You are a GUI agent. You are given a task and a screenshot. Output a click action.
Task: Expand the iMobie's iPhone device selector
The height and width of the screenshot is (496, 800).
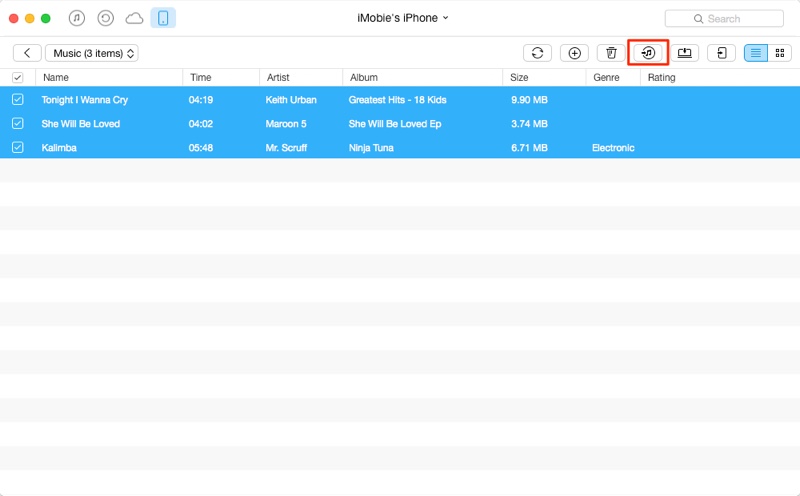[x=403, y=18]
